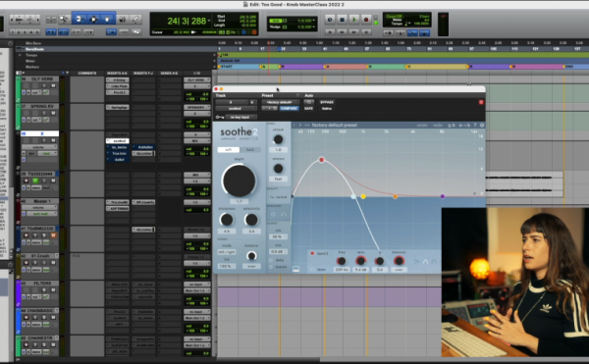Screen dimensions: 589x364
Task: Select the Pencil tool
Action: (x=135, y=20)
